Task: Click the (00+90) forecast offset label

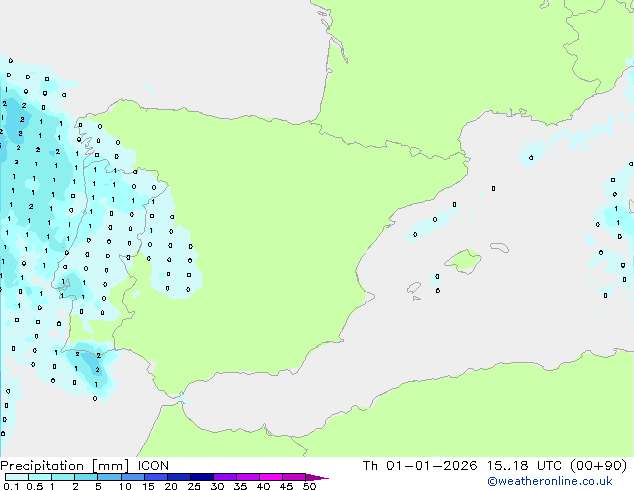Action: tap(597, 465)
